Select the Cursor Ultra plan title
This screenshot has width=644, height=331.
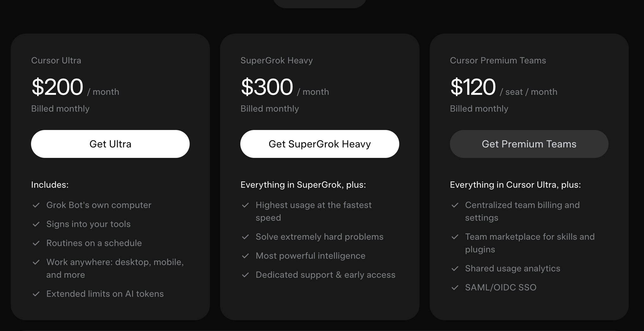tap(56, 60)
